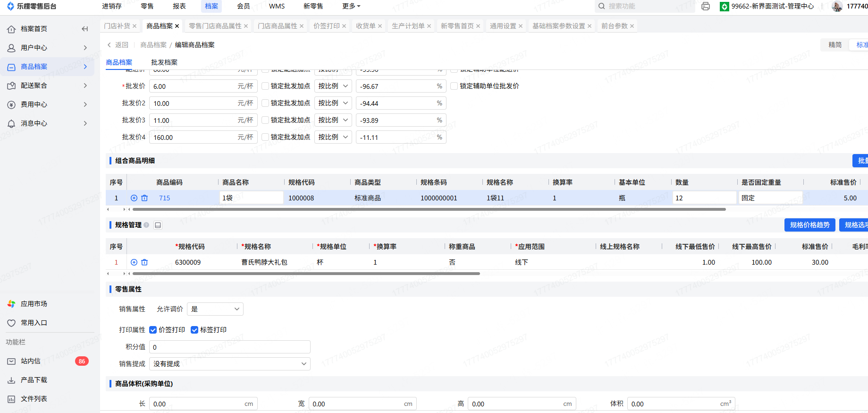Open 按比例 dropdown on 批发价2 row
This screenshot has height=413, width=868.
click(333, 103)
